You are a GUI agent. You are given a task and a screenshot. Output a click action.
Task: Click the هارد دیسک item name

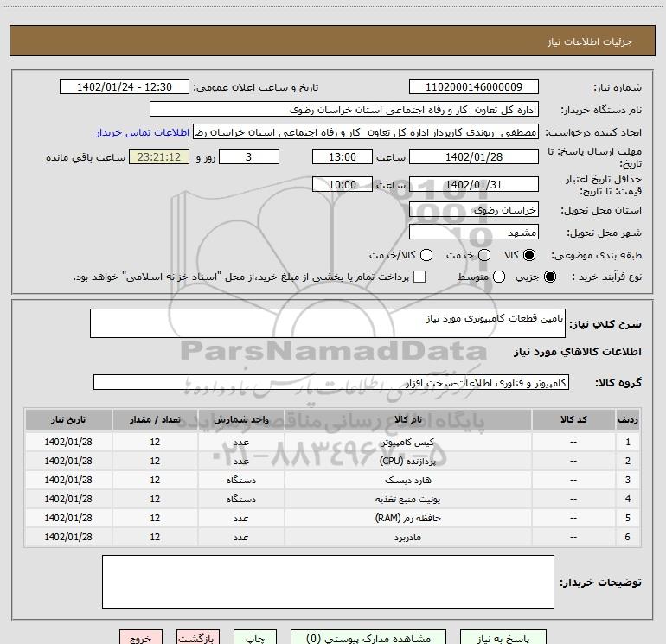click(x=407, y=480)
